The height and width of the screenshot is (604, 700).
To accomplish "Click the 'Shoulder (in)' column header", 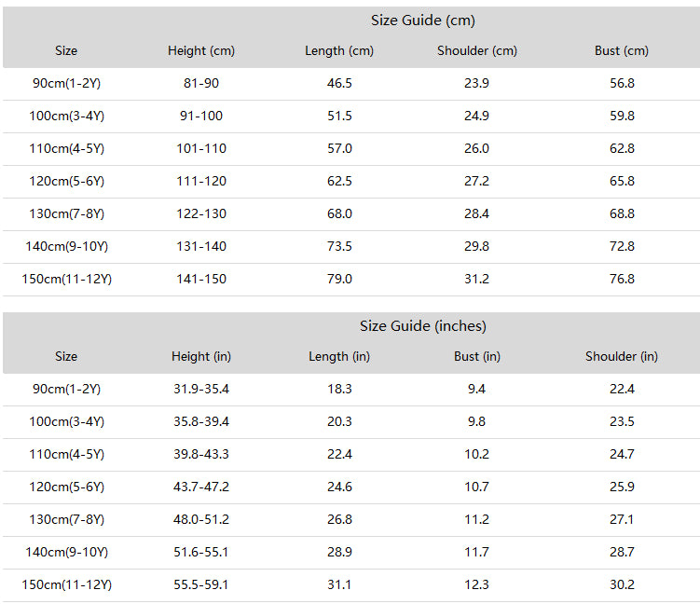I will point(622,356).
